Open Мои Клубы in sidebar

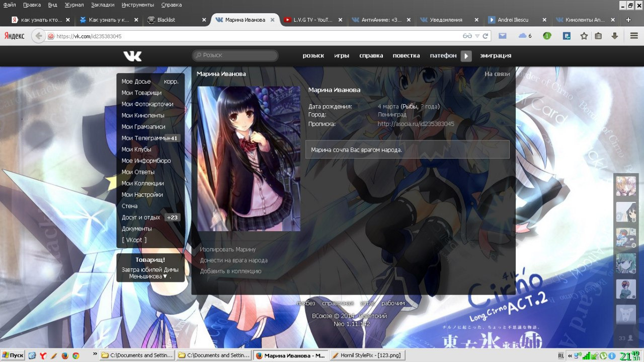[x=136, y=150]
